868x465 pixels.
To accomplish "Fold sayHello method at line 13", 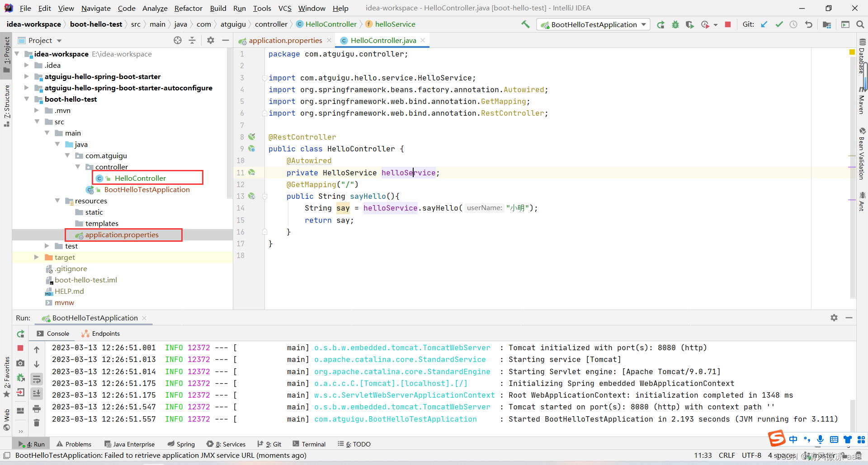I will pyautogui.click(x=265, y=196).
